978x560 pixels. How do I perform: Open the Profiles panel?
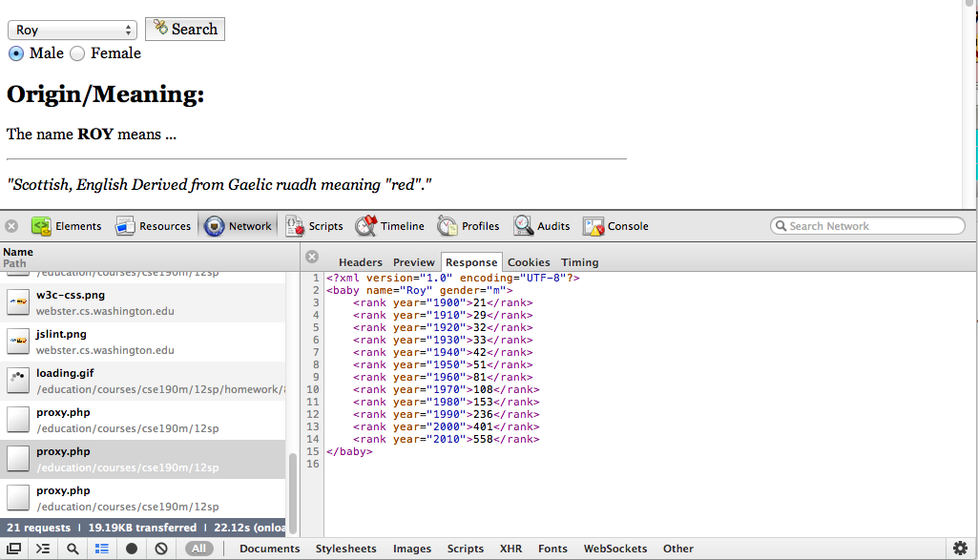468,226
